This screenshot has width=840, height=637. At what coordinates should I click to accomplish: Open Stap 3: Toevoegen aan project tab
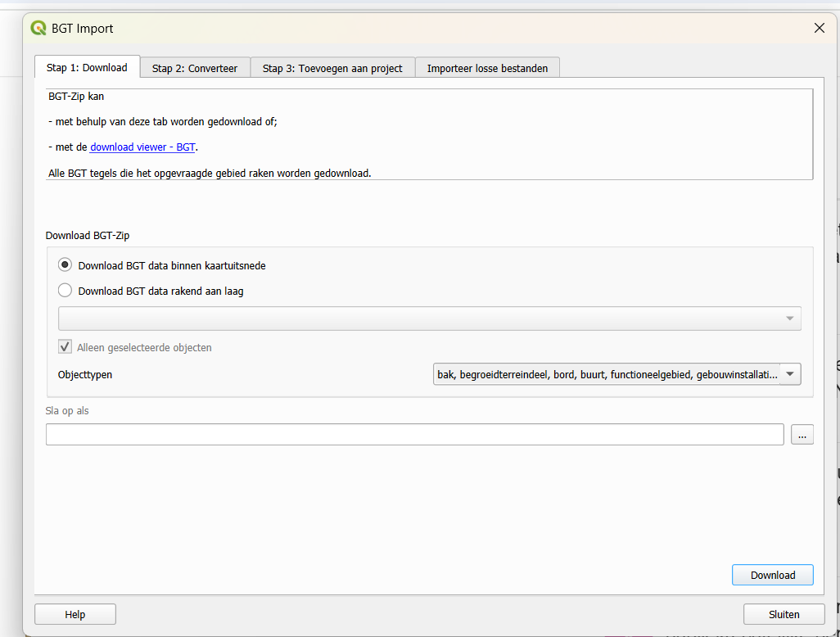pos(332,68)
